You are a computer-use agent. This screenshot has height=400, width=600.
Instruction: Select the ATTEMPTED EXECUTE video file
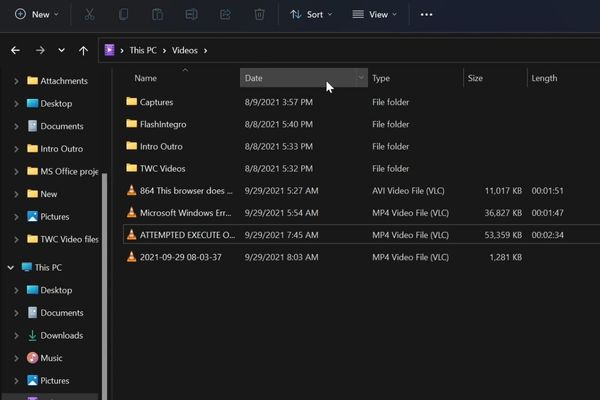click(x=188, y=235)
